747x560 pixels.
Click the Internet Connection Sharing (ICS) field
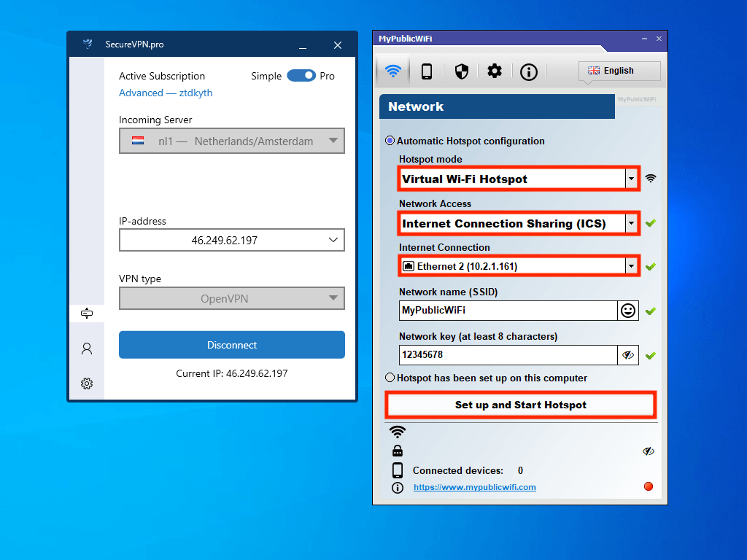coord(519,223)
